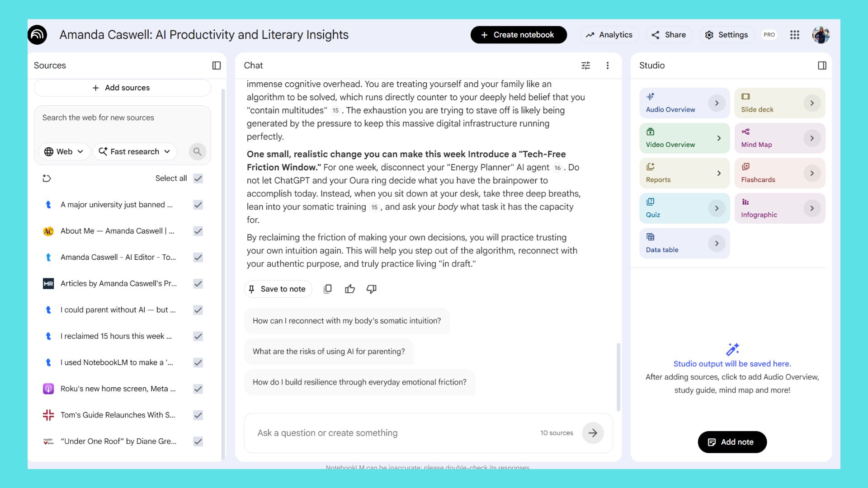
Task: Click the Data table icon
Action: coord(650,237)
